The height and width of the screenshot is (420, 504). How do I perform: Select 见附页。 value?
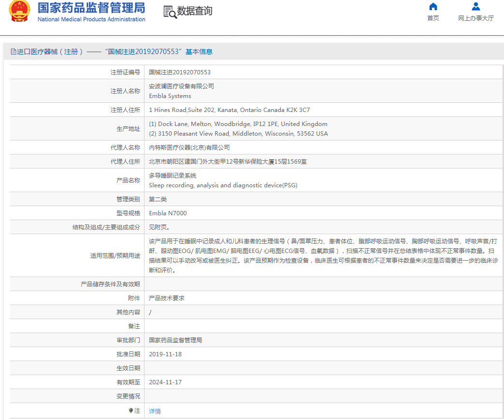[159, 227]
